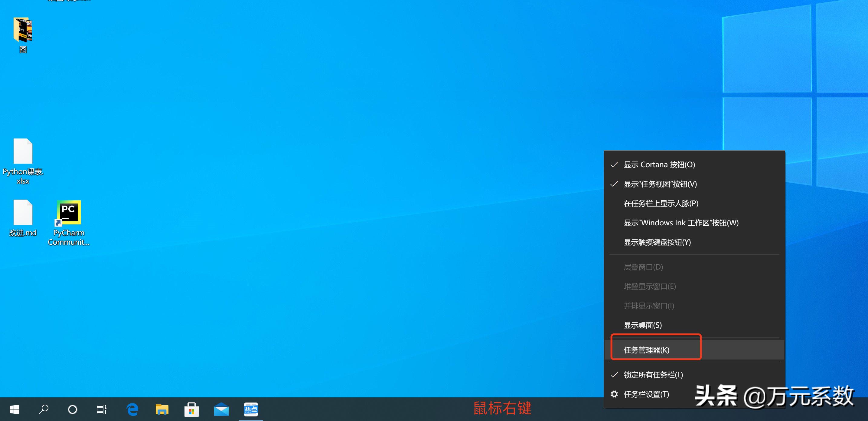
Task: Open the Search icon in taskbar
Action: click(x=44, y=409)
